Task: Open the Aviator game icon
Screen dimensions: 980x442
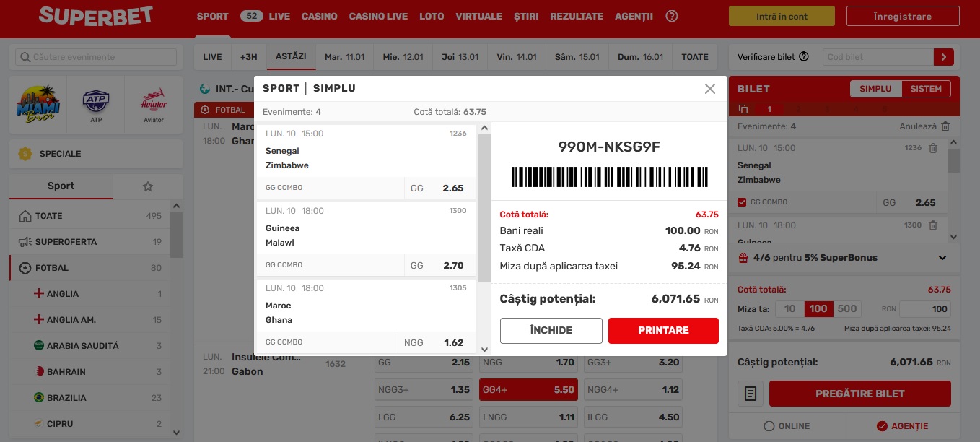Action: point(154,103)
